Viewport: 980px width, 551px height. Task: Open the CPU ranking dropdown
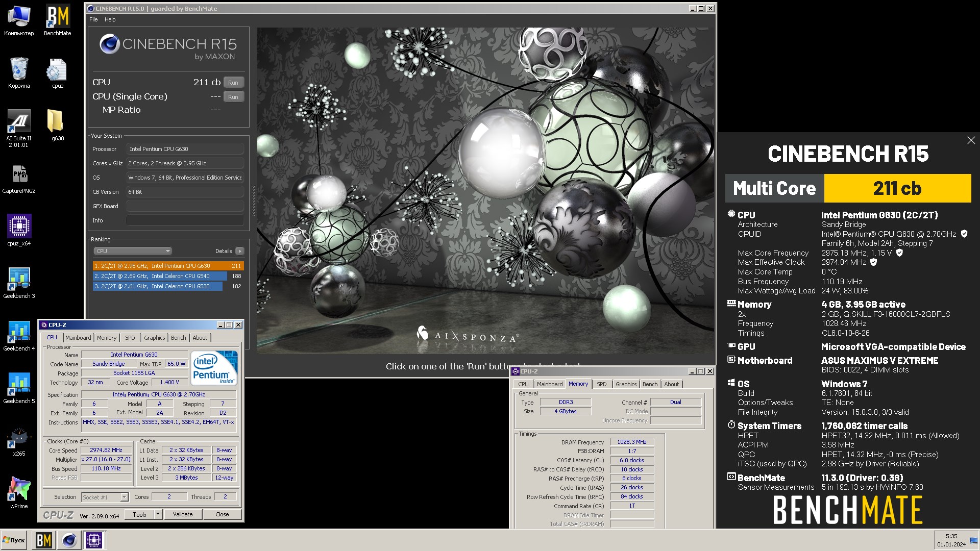[133, 251]
